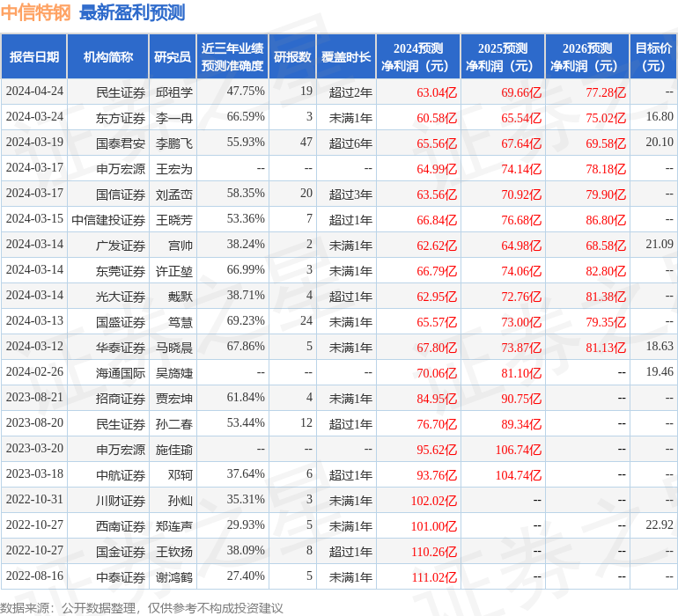Image resolution: width=678 pixels, height=616 pixels.
Task: Click target price 19.46
Action: click(660, 371)
